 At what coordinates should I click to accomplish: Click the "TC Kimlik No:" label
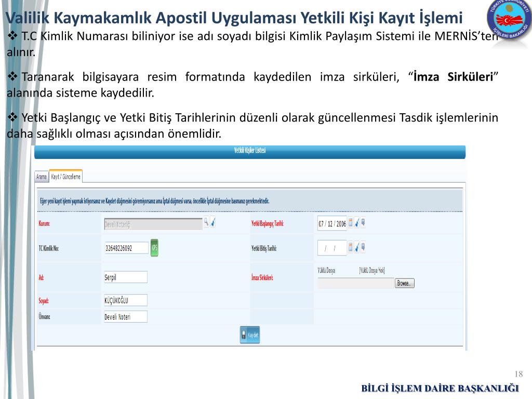tap(48, 248)
